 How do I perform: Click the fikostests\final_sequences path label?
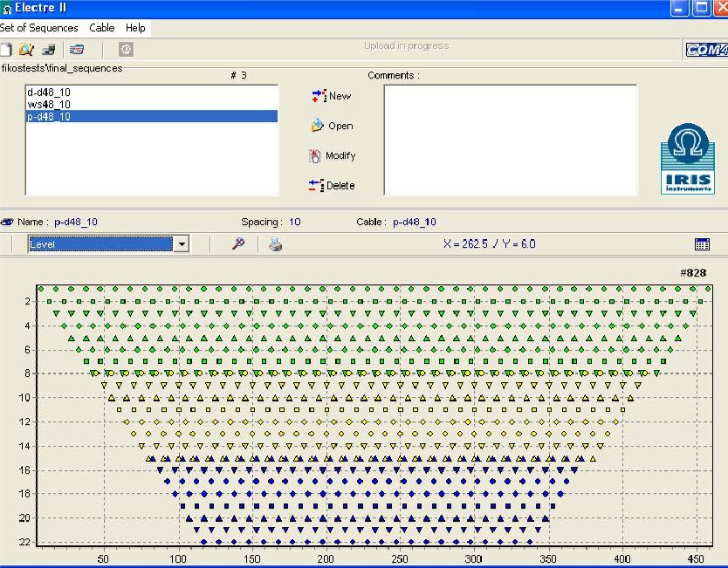coord(62,68)
